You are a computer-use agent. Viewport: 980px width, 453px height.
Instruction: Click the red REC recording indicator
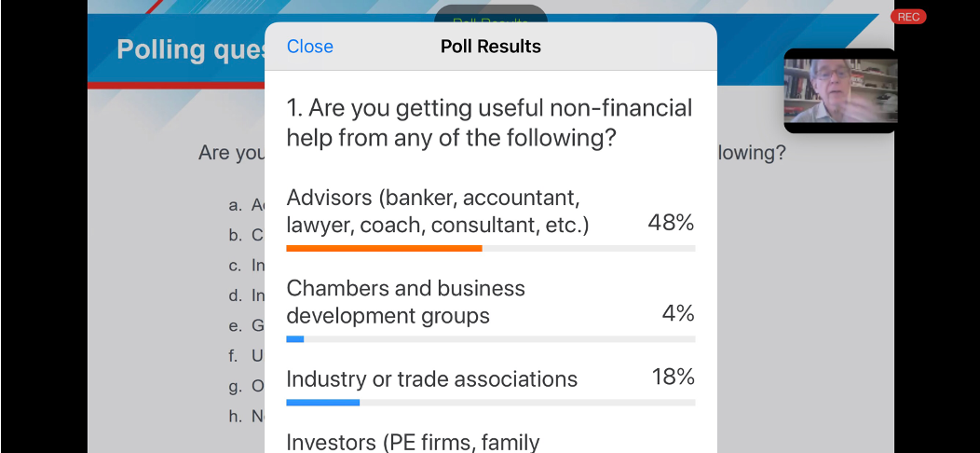908,17
